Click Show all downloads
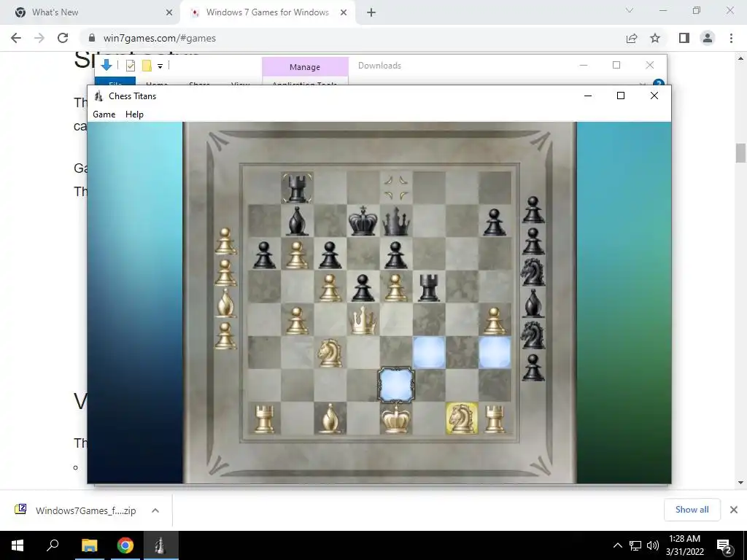Image resolution: width=747 pixels, height=560 pixels. 692,510
